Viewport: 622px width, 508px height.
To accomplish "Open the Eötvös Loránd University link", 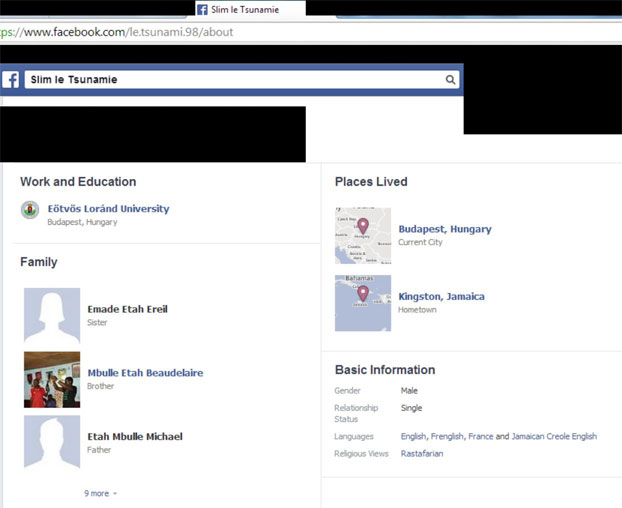I will pos(108,209).
